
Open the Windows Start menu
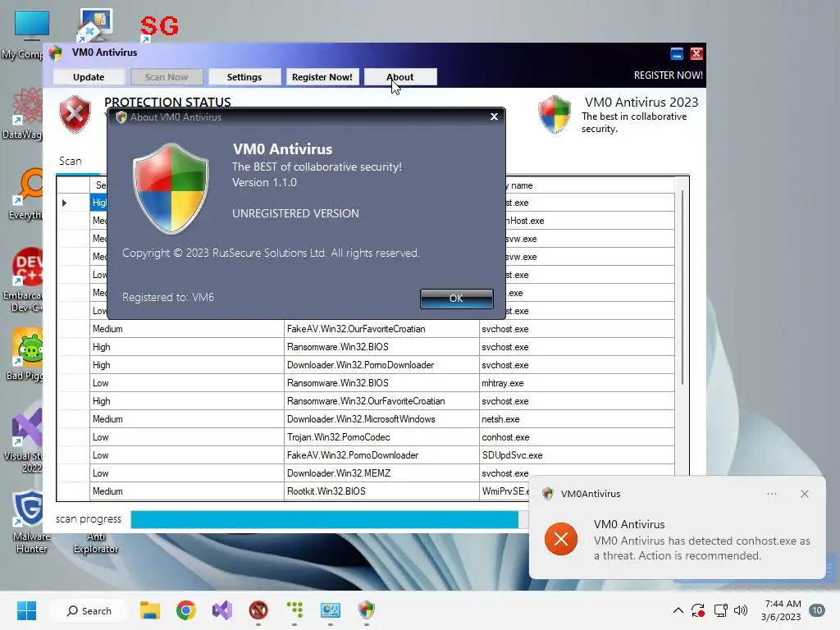click(26, 610)
